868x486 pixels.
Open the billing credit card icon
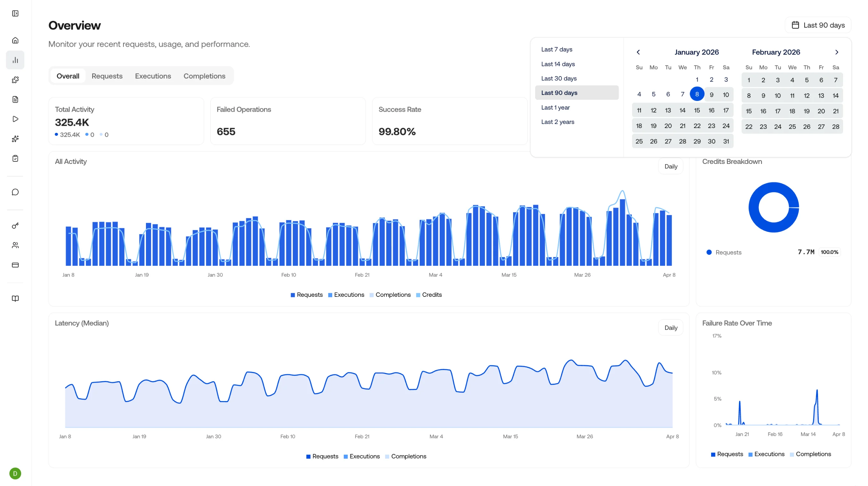tap(15, 265)
